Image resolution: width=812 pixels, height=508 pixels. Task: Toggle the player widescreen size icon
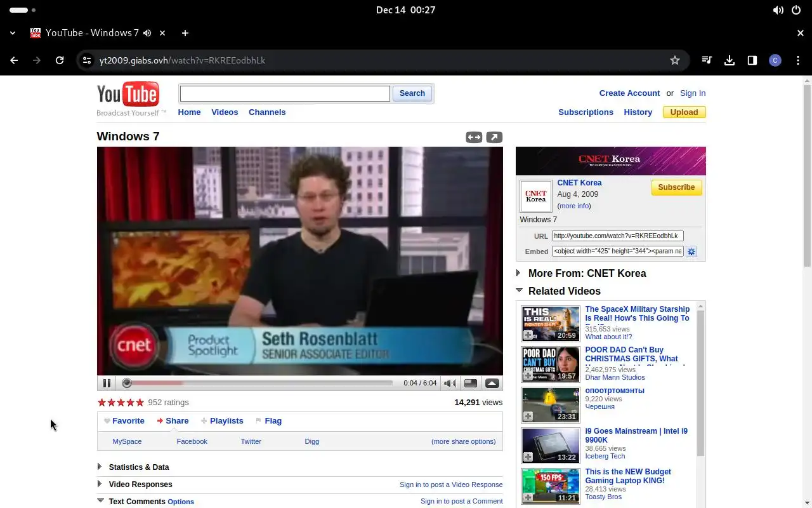point(471,383)
